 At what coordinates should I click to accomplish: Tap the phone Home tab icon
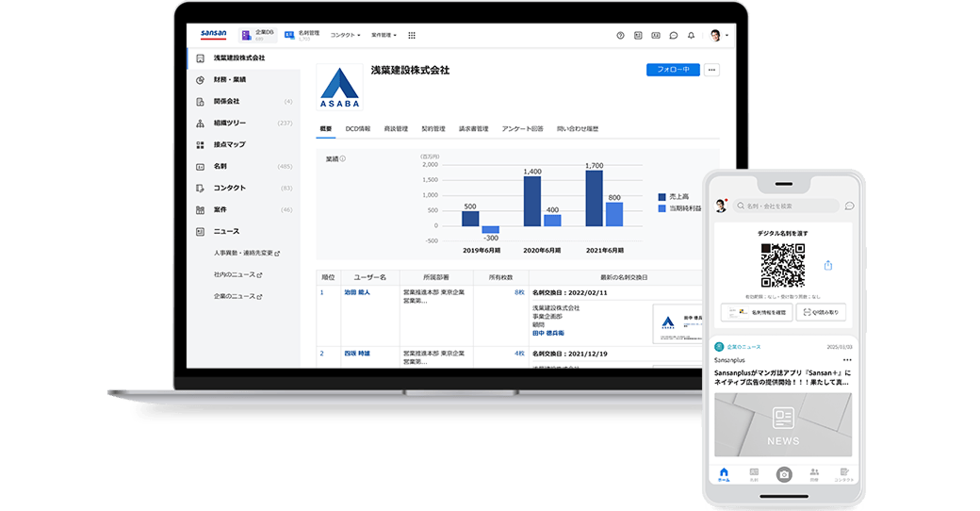coord(724,474)
